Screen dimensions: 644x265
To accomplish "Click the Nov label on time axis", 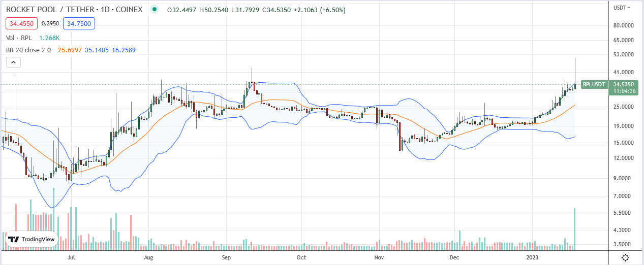I will click(379, 257).
